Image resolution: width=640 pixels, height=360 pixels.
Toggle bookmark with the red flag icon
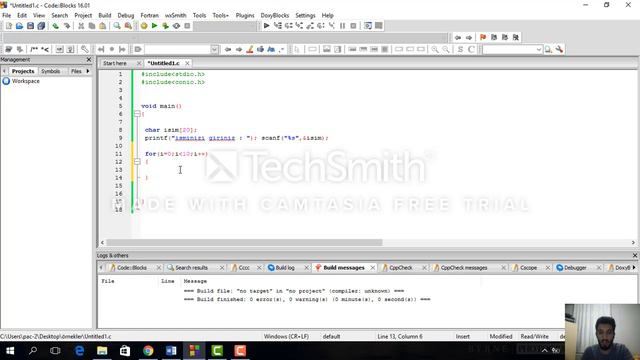[x=483, y=38]
